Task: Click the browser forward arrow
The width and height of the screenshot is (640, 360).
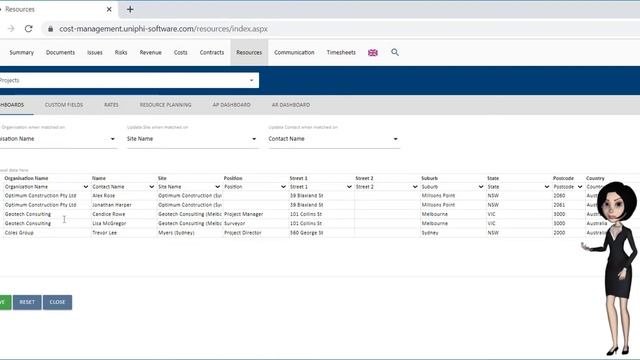Action: [11, 29]
